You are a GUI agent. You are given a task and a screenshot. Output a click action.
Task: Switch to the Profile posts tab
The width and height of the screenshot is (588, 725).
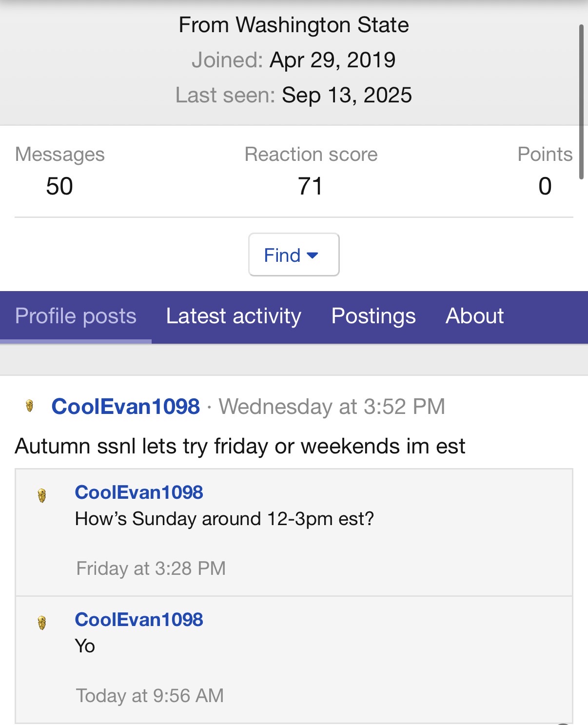pos(76,316)
